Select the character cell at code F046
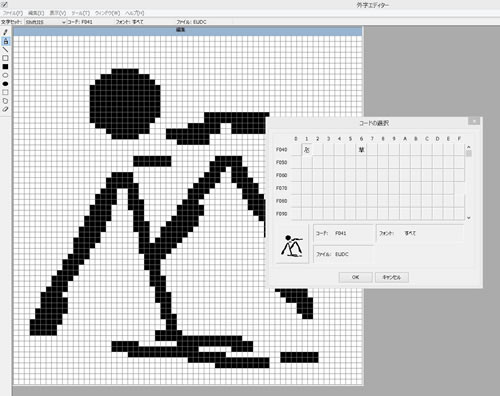This screenshot has height=396, width=500. point(361,150)
